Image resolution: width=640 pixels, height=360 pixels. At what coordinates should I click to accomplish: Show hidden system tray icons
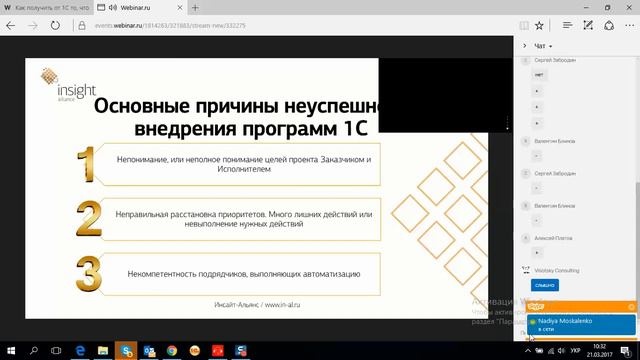[528, 351]
